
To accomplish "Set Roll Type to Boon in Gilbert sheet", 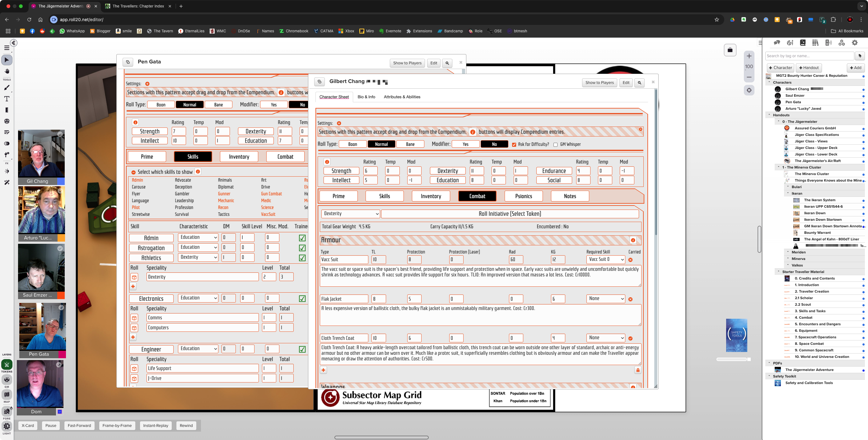I will tap(352, 144).
